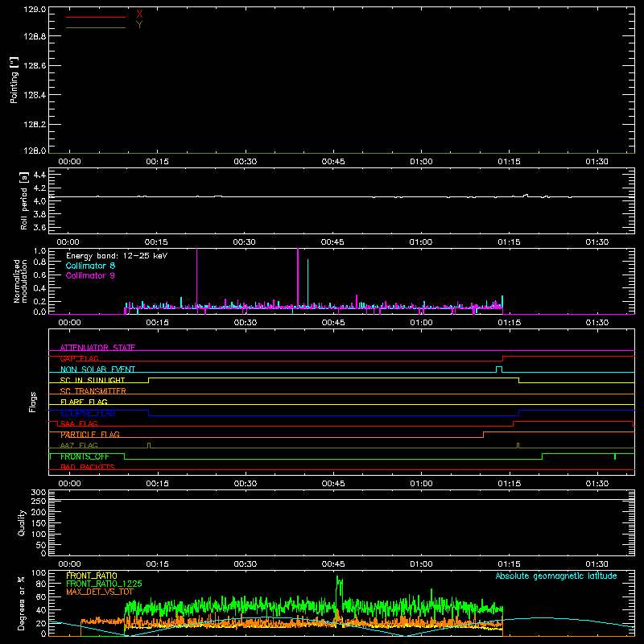Click the 'Collimator 8' legend text
Viewport: 644px width, 644px height.
[90, 266]
